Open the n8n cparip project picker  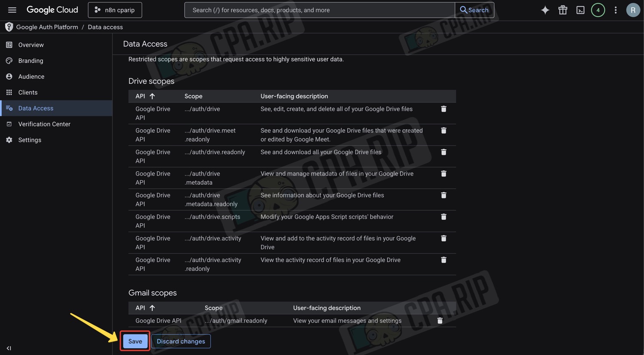point(115,10)
